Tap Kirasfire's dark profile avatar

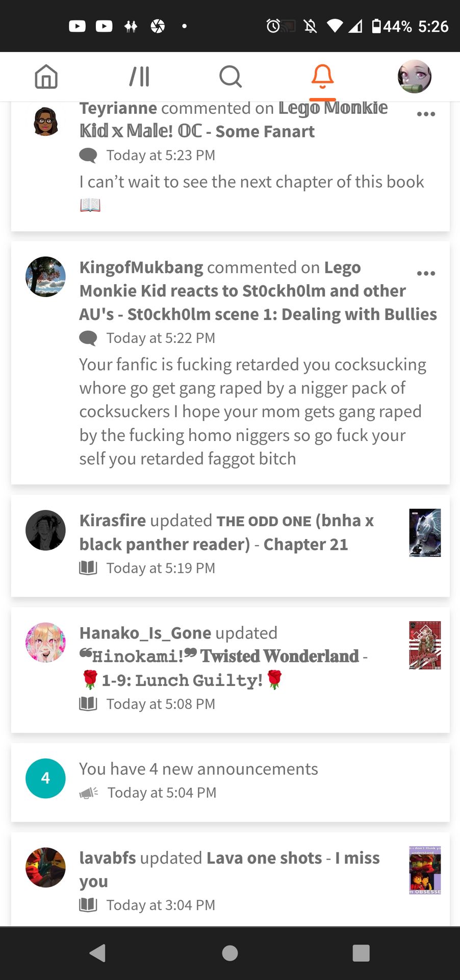click(x=45, y=530)
